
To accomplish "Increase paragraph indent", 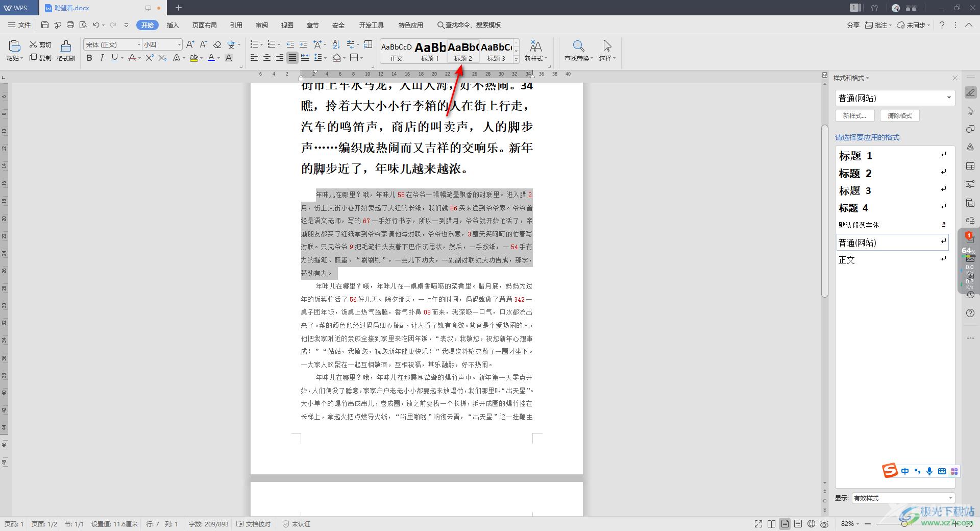I will pyautogui.click(x=303, y=44).
